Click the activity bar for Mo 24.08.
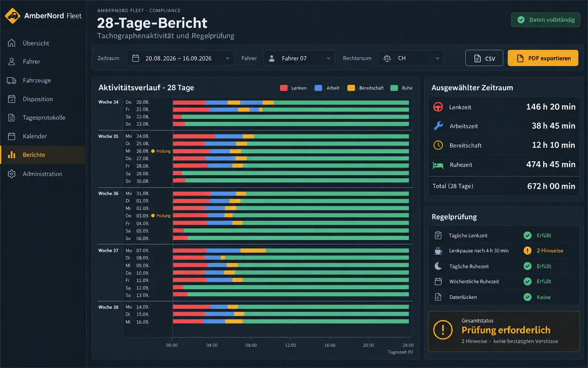588x368 pixels. [x=291, y=137]
